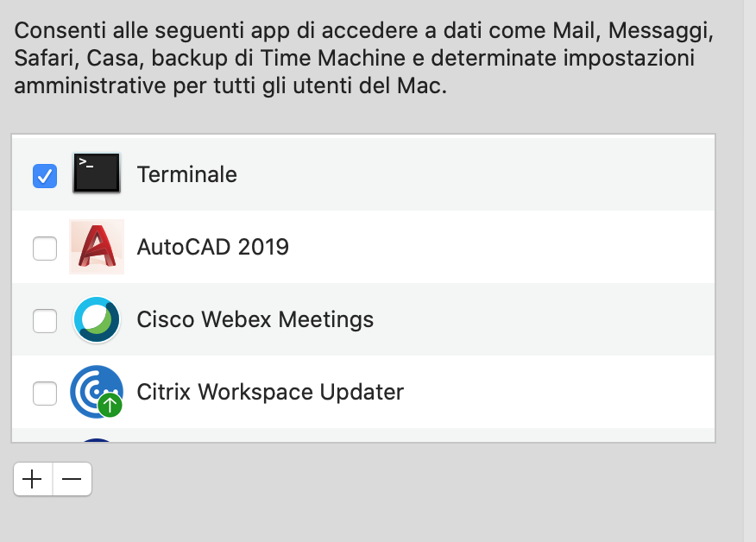This screenshot has width=756, height=542.
Task: Add an app with the plus button
Action: [x=32, y=479]
